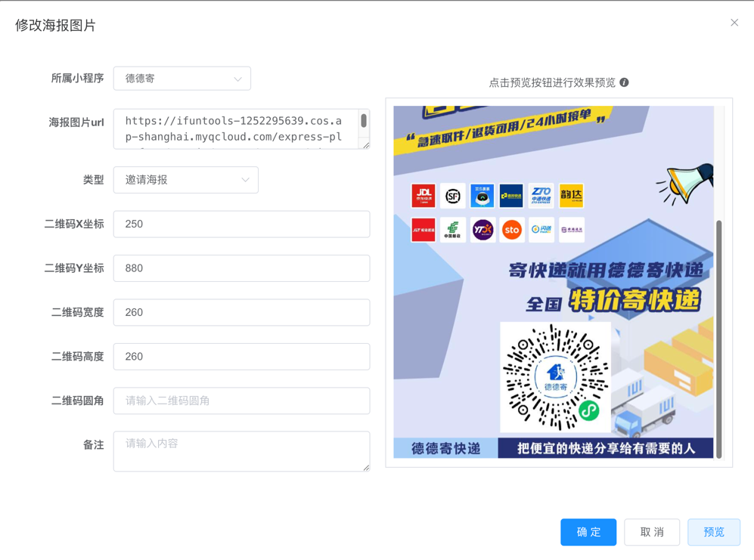Screen dimensions: 754x560
Task: Click the 二维码圆角 field label
Action: [x=77, y=401]
